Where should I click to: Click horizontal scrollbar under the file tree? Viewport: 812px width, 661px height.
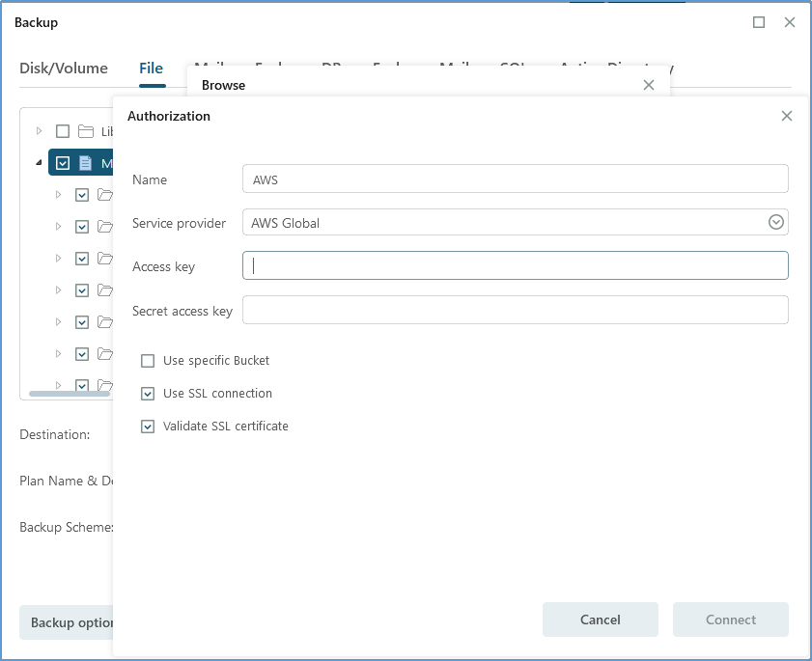70,394
